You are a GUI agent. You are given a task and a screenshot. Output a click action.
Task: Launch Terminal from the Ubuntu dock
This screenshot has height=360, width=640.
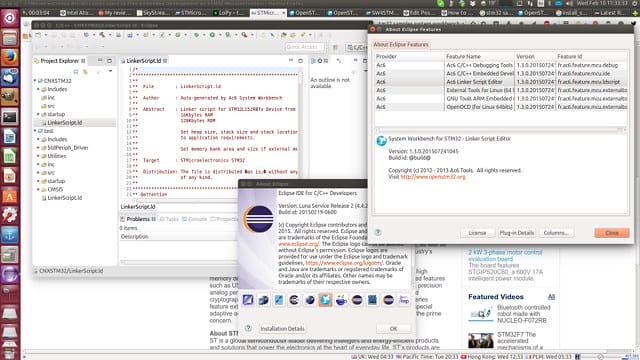pos(9,117)
